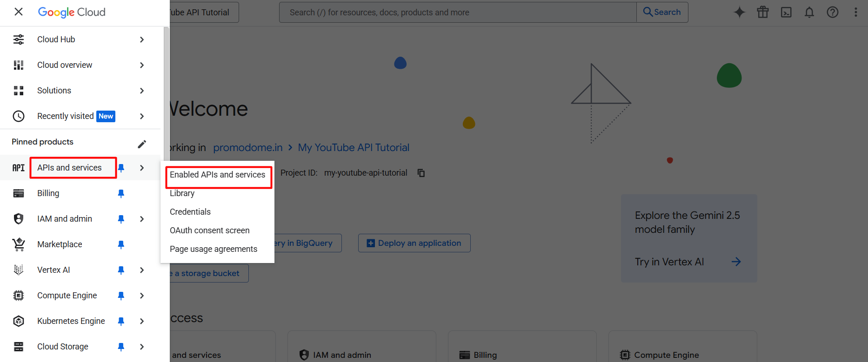Click the Recently visited clock icon

[x=19, y=116]
